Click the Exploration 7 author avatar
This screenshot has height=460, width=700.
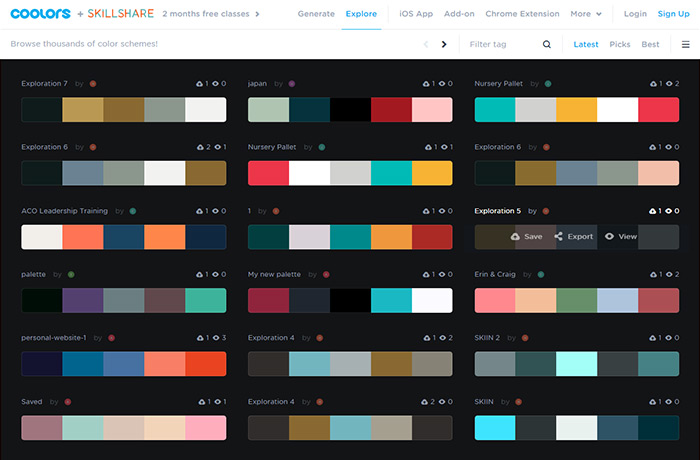(x=93, y=84)
